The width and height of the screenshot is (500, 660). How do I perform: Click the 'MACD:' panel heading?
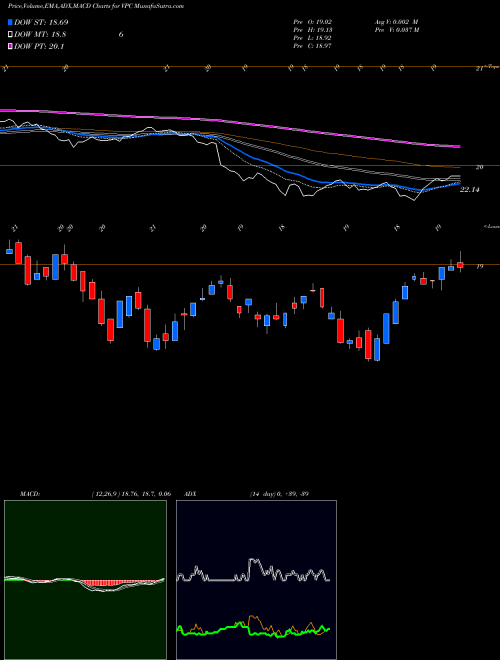pyautogui.click(x=30, y=494)
